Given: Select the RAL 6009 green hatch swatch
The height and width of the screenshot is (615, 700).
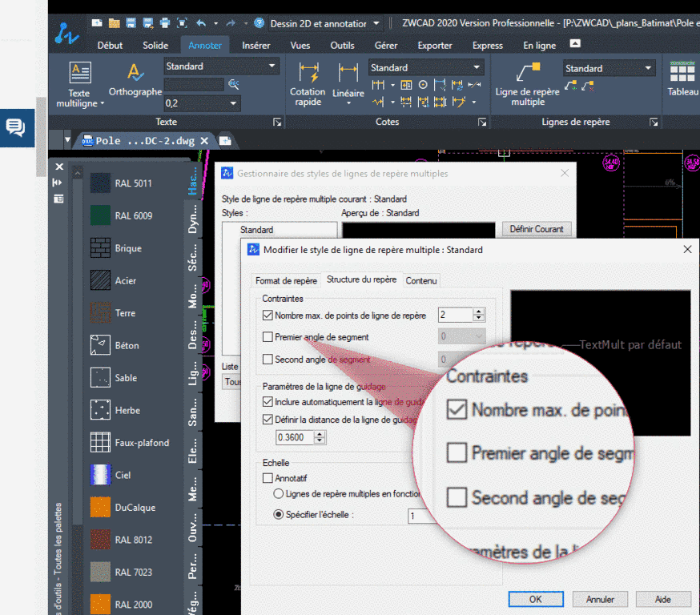Looking at the screenshot, I should click(100, 215).
